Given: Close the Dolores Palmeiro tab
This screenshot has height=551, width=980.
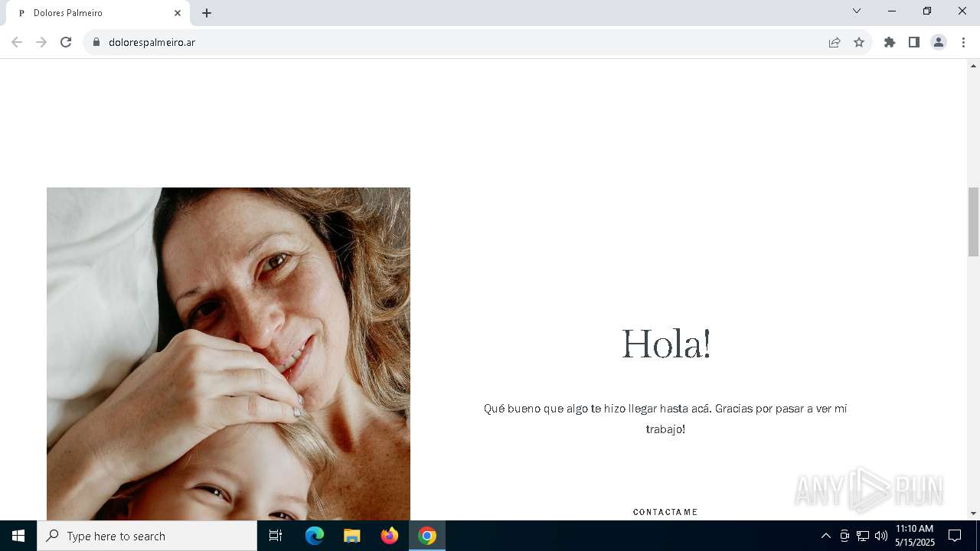Looking at the screenshot, I should tap(178, 13).
